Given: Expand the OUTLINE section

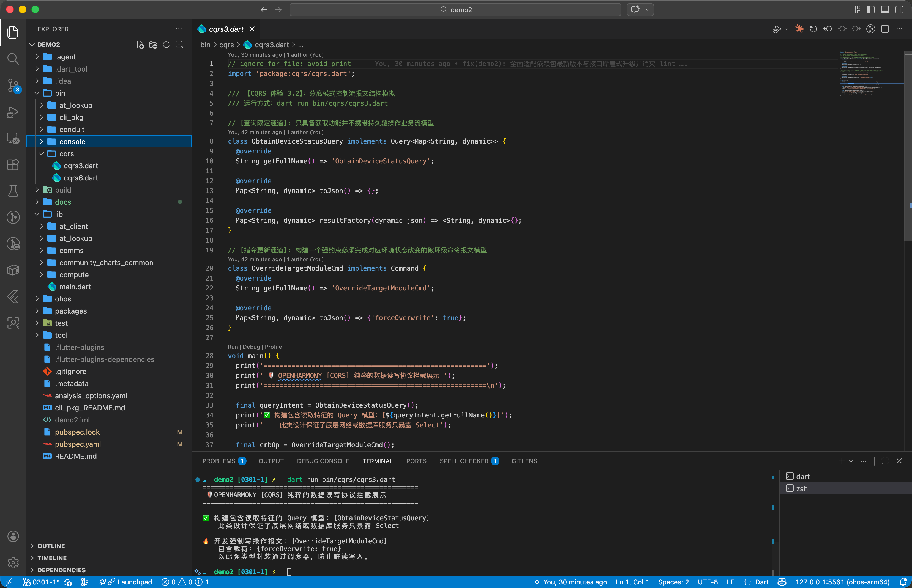Looking at the screenshot, I should [51, 546].
